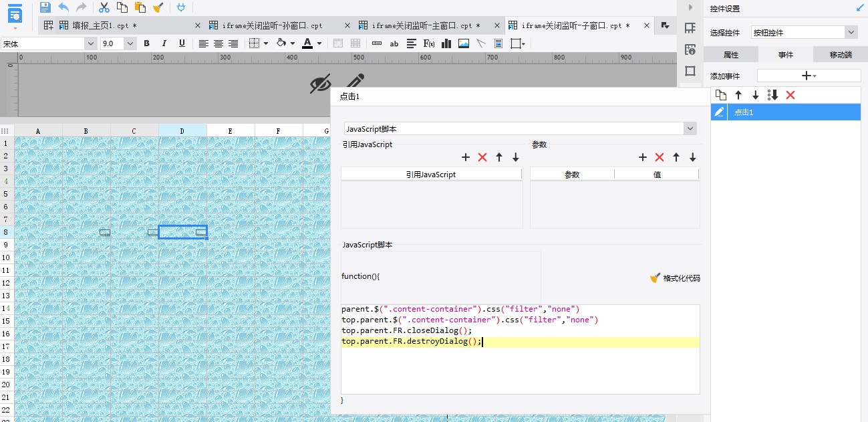Switch to the 移动端 tab
This screenshot has width=868, height=422.
click(841, 54)
